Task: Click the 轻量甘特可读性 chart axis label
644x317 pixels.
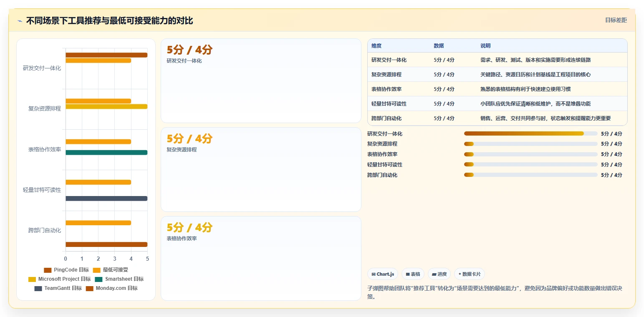Action: (x=42, y=190)
